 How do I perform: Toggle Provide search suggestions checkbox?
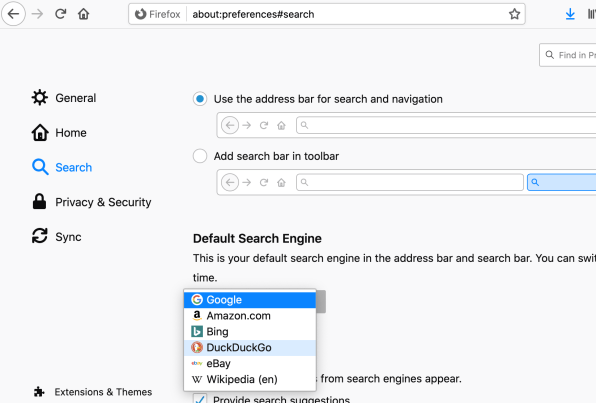click(x=200, y=398)
